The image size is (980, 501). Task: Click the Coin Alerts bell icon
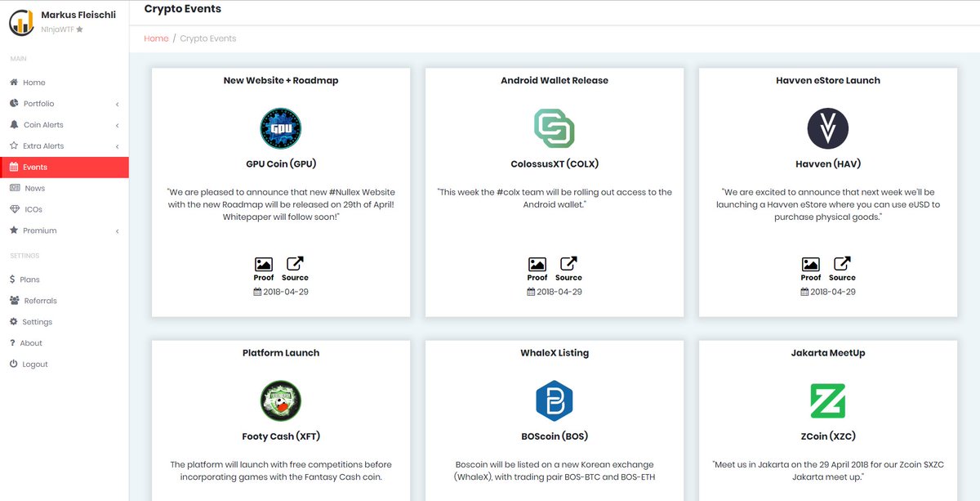[x=14, y=125]
